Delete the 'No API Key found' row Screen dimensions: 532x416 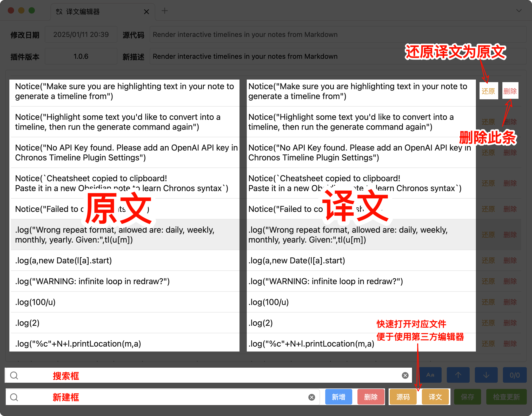[510, 153]
